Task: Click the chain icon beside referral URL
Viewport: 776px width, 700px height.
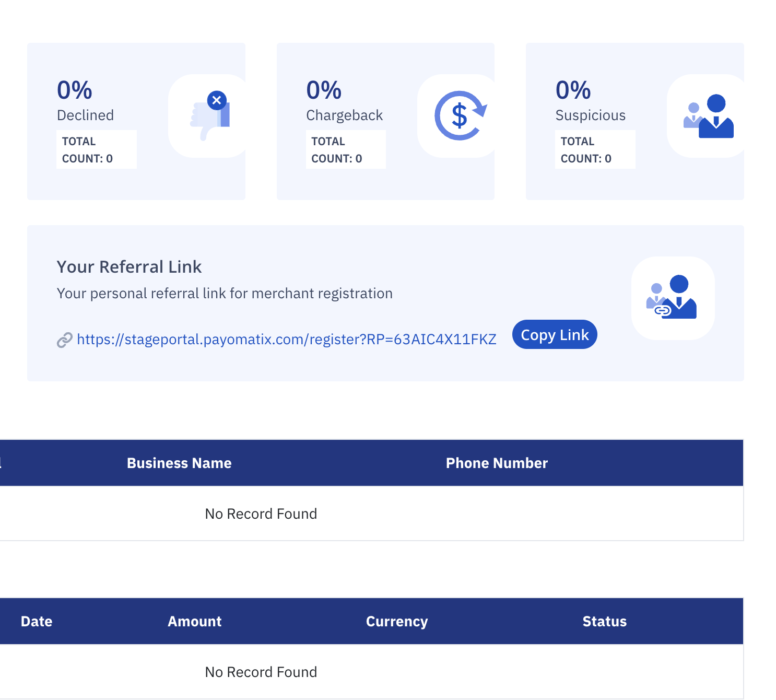Action: 64,340
